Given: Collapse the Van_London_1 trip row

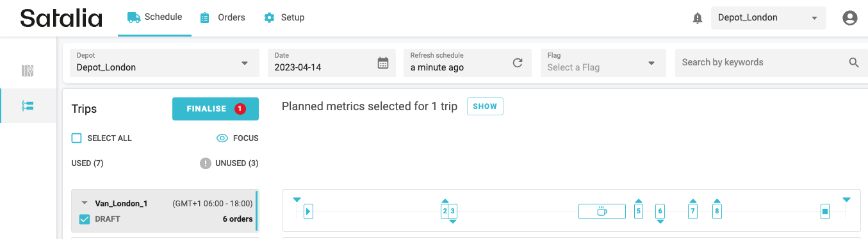Looking at the screenshot, I should point(84,203).
